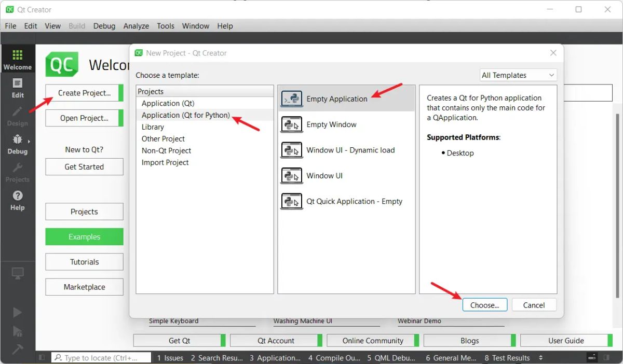Click the Qt Creator title bar icon

[9, 9]
